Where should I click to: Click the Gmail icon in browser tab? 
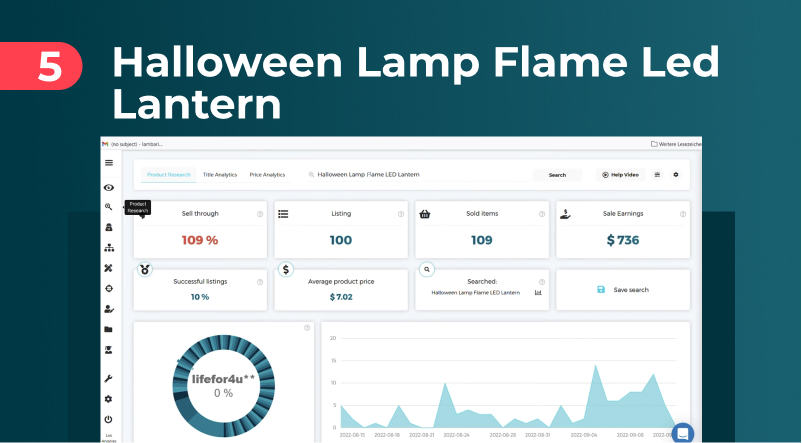click(105, 144)
